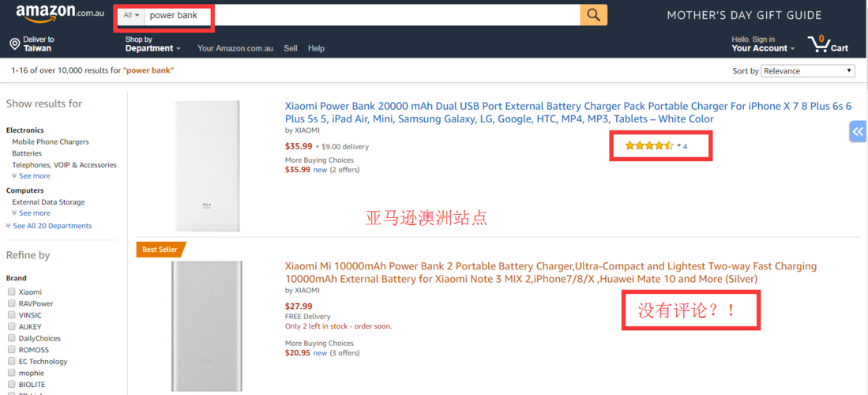Open the shopping cart icon
This screenshot has width=868, height=395.
pyautogui.click(x=819, y=43)
